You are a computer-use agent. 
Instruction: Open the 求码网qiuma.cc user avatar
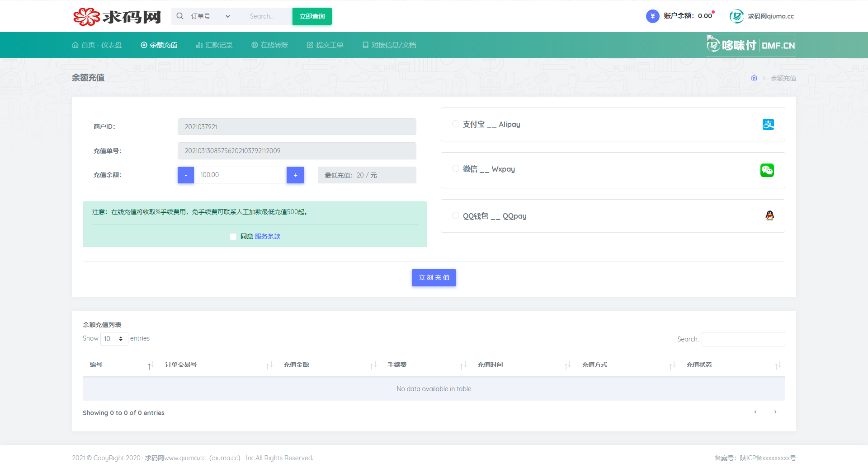[736, 16]
